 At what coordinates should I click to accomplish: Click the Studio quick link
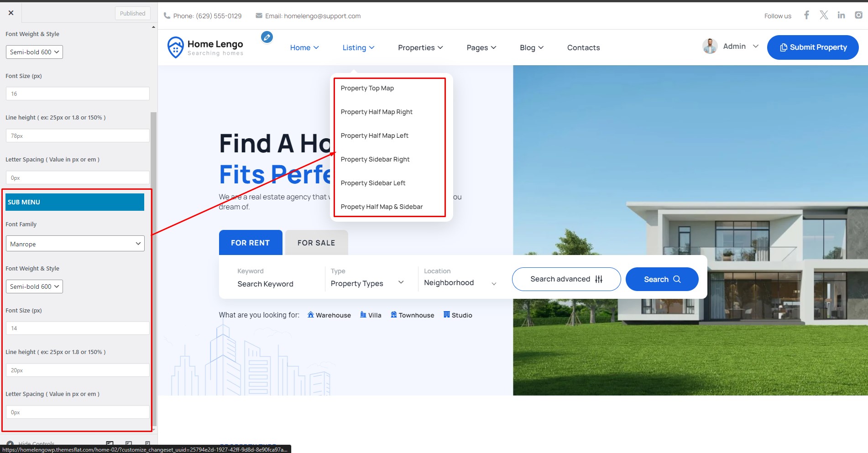coord(458,315)
